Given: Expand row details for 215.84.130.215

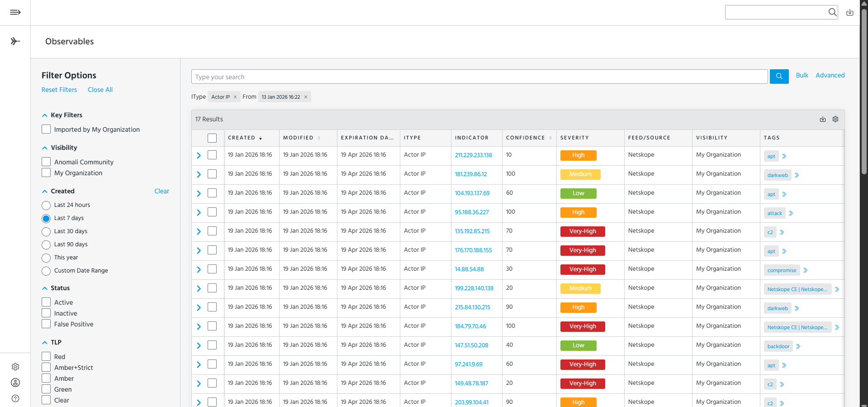Looking at the screenshot, I should [x=199, y=307].
